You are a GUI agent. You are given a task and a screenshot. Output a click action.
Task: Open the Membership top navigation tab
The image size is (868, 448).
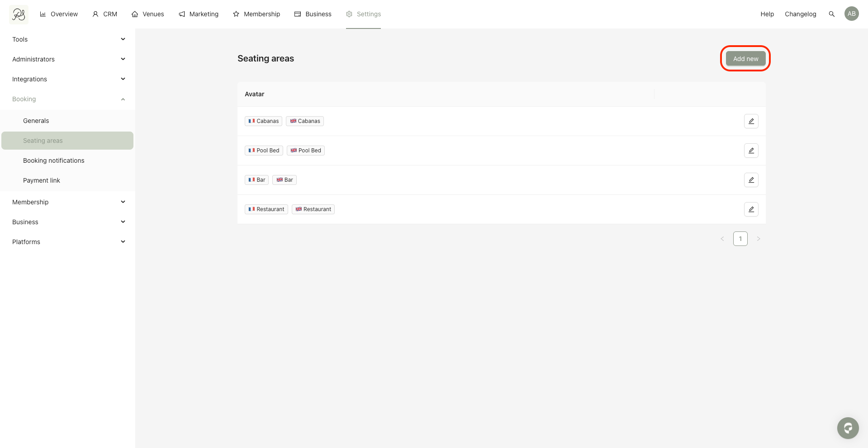click(256, 14)
